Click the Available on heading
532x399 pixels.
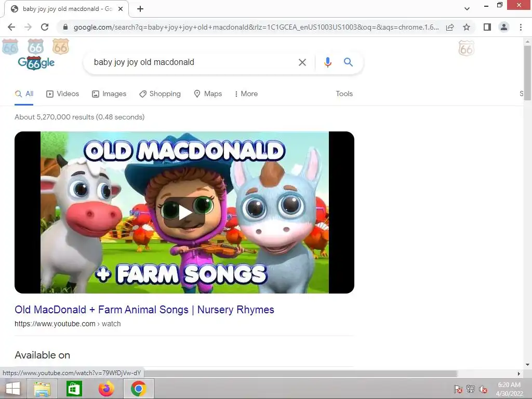tap(43, 355)
